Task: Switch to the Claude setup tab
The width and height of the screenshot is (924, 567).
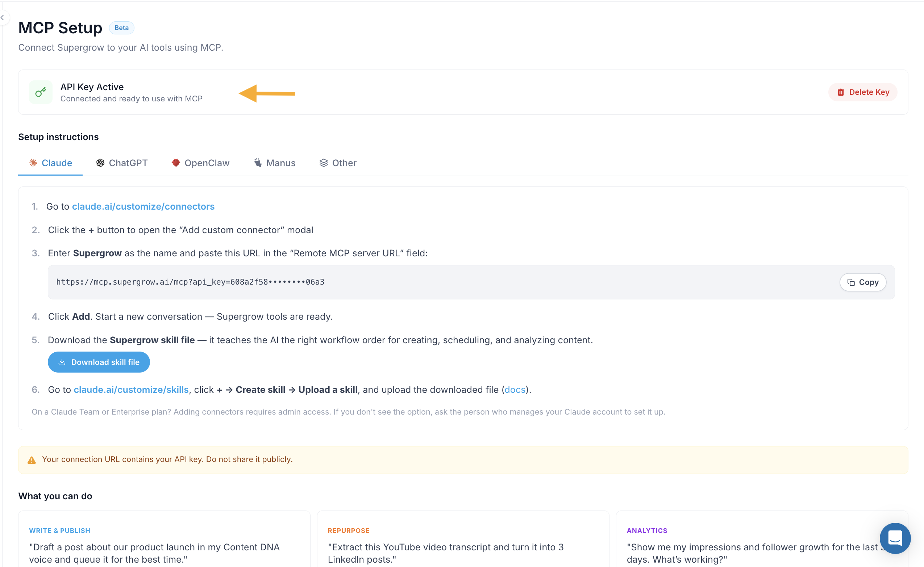Action: click(x=50, y=163)
